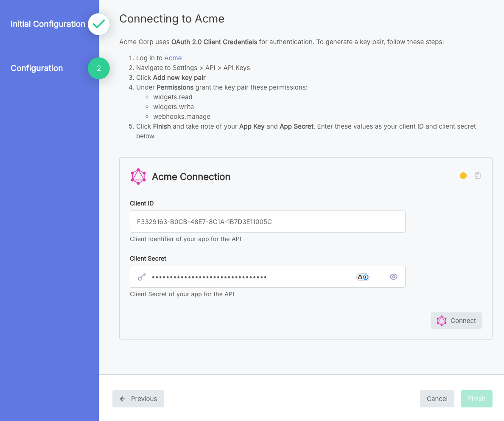This screenshot has width=504, height=421.
Task: Select the step 2 circle beside Configuration
Action: pyautogui.click(x=98, y=68)
